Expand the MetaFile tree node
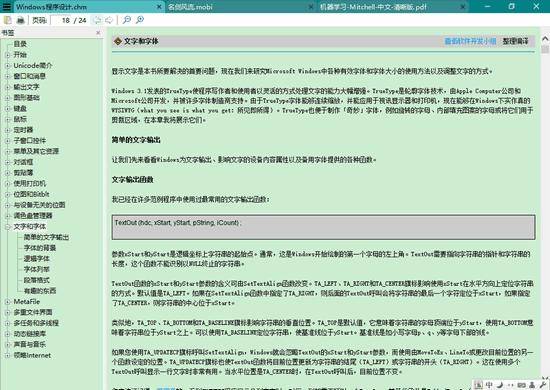Image resolution: width=550 pixels, height=390 pixels. (x=7, y=302)
